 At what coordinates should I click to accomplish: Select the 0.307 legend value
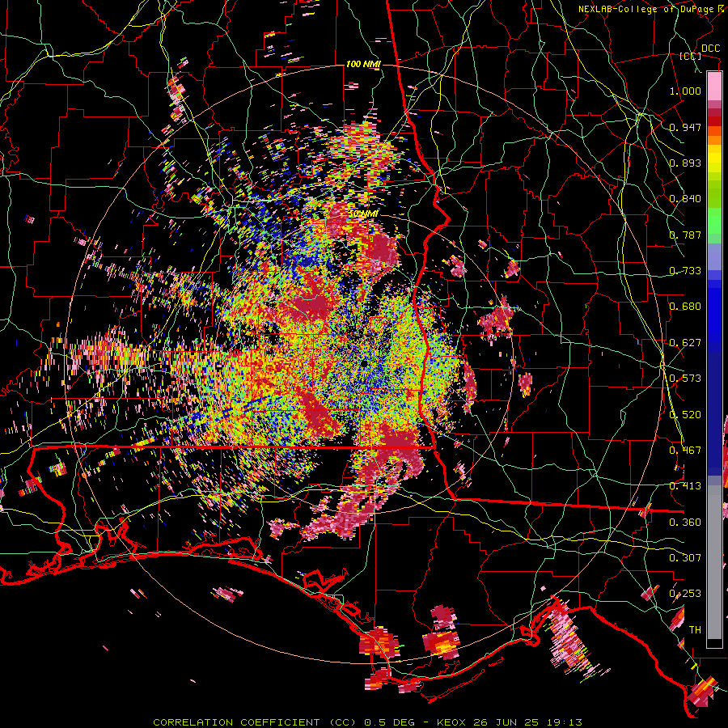coord(685,558)
